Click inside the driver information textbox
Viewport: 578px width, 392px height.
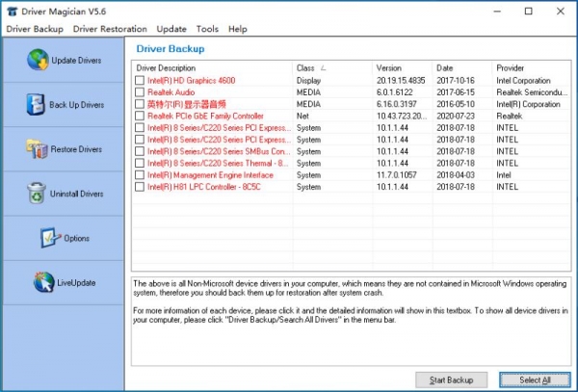[x=351, y=322]
